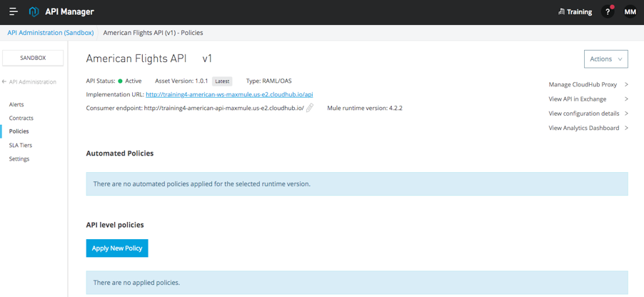This screenshot has height=297, width=644.
Task: Open the MM user profile avatar
Action: coord(630,12)
